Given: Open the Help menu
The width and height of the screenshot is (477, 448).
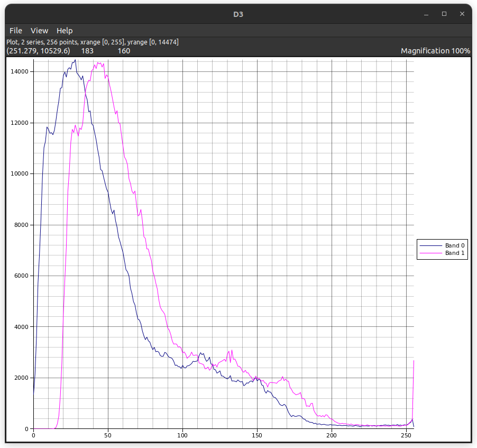Looking at the screenshot, I should [x=65, y=31].
